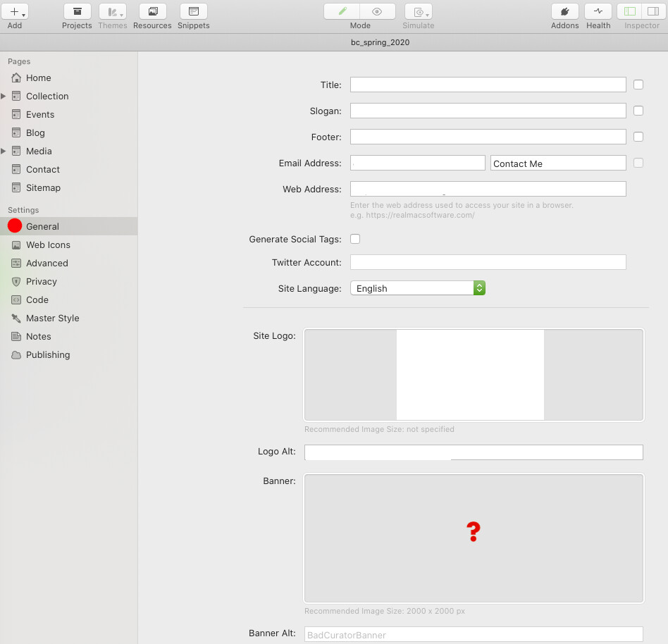Select the Home page icon

(16, 78)
